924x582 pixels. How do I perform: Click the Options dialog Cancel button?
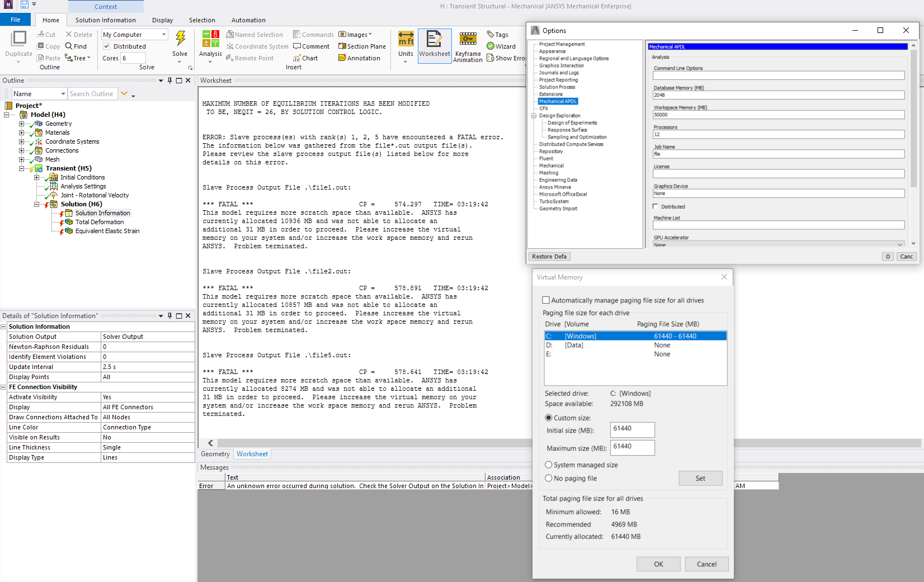906,257
